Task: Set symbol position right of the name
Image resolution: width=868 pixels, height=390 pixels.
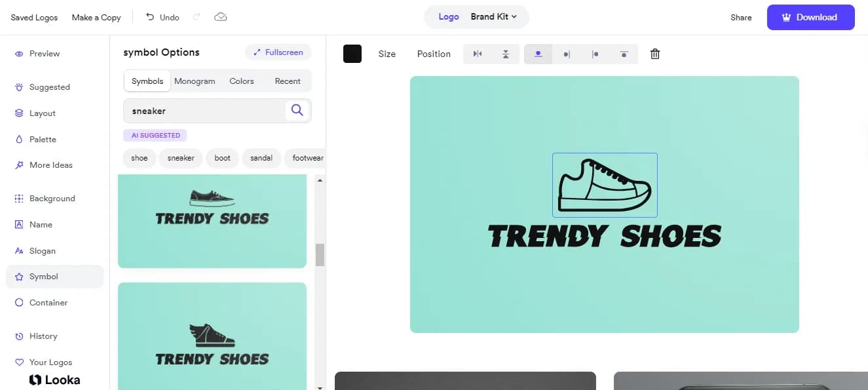Action: [x=595, y=54]
